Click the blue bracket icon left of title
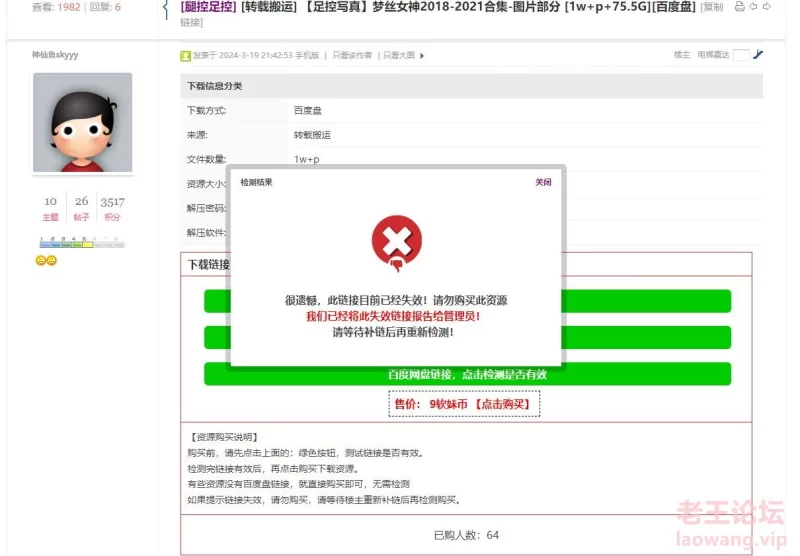The width and height of the screenshot is (800, 556). [x=166, y=9]
